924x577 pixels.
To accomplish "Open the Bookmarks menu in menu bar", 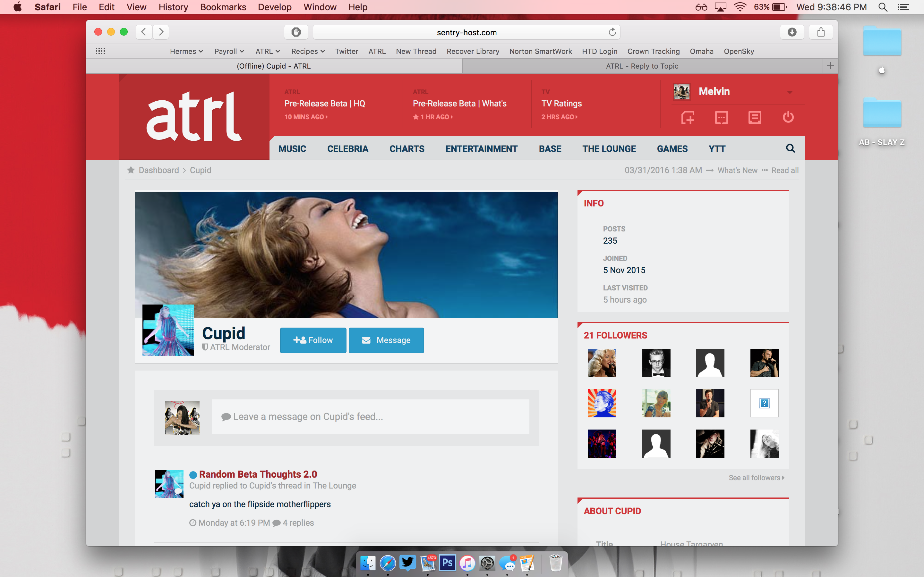I will click(x=223, y=7).
